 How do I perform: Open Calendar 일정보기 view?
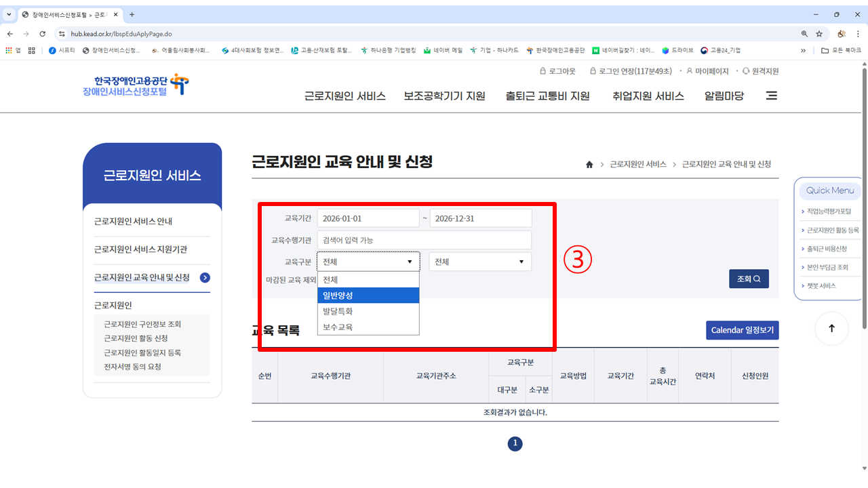coord(742,330)
